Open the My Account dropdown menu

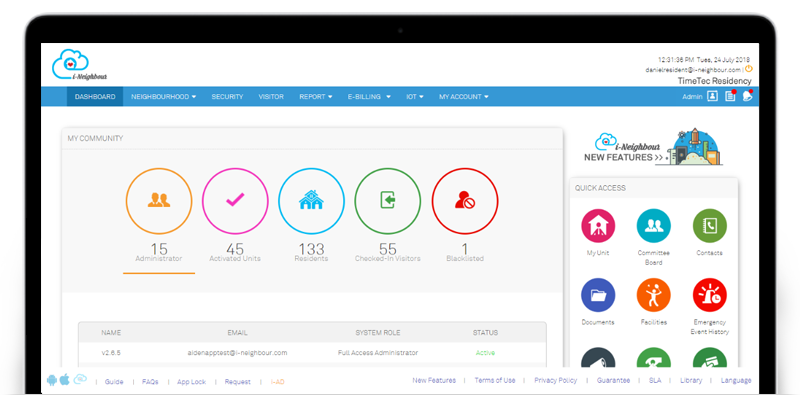click(x=464, y=96)
